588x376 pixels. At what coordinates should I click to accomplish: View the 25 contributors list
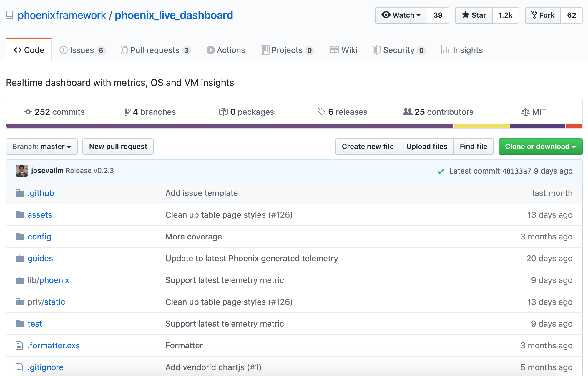click(438, 112)
